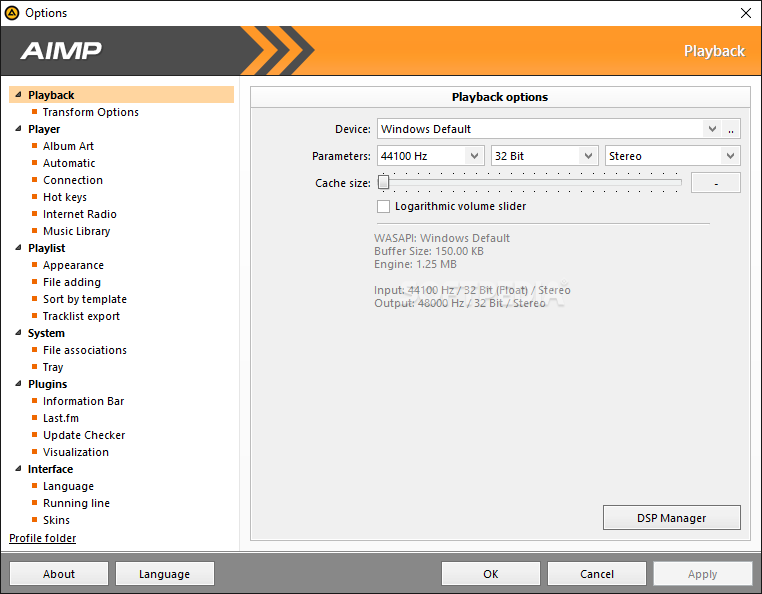Open Tray settings

(x=53, y=367)
